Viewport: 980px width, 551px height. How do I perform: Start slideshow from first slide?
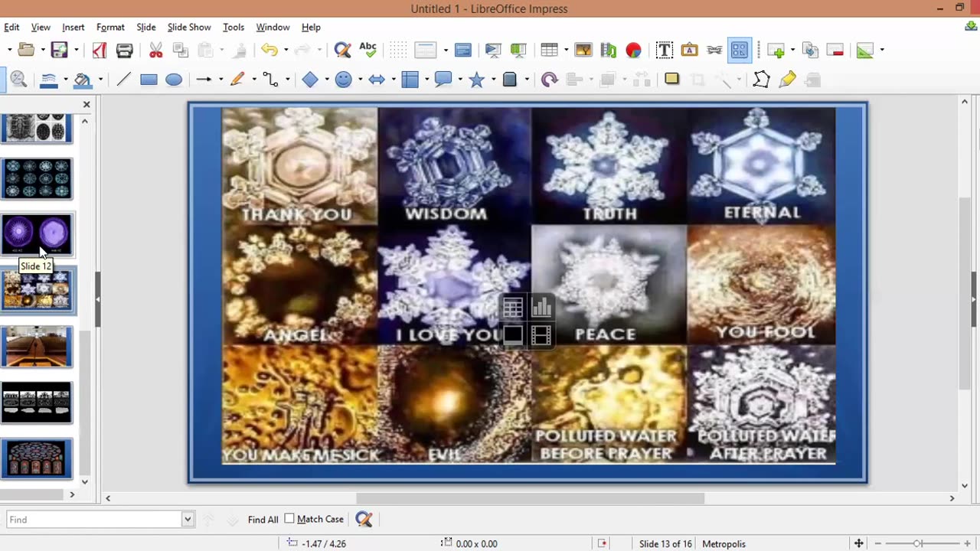coord(493,51)
